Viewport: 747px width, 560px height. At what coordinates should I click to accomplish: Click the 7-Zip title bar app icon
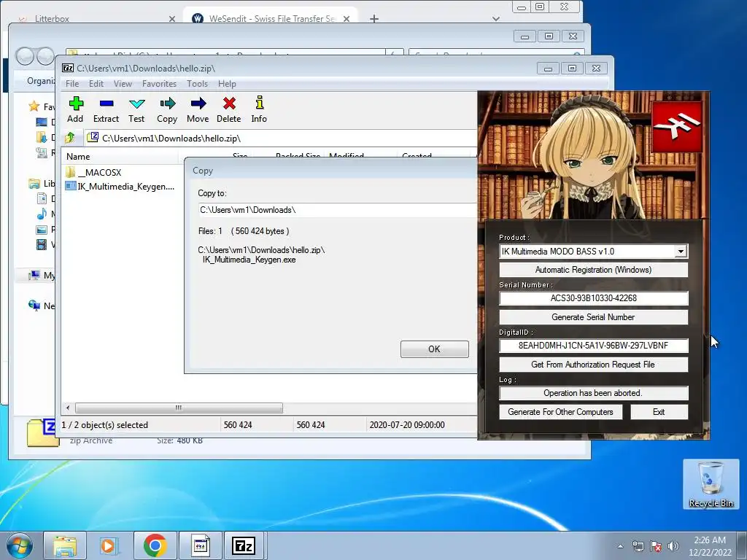(x=68, y=68)
